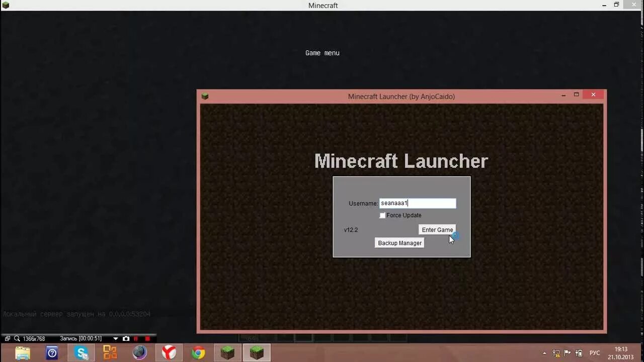Click the Enter Game button
The height and width of the screenshot is (362, 644).
point(437,230)
